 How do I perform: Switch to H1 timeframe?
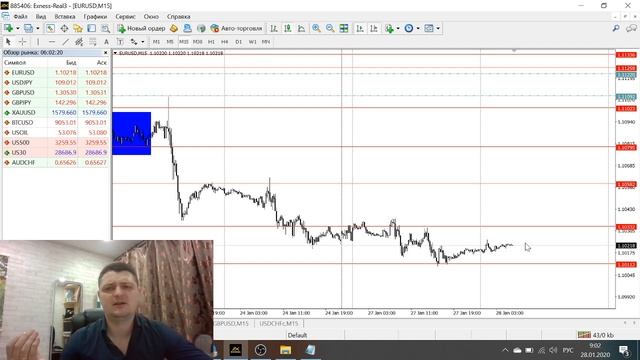(x=211, y=42)
